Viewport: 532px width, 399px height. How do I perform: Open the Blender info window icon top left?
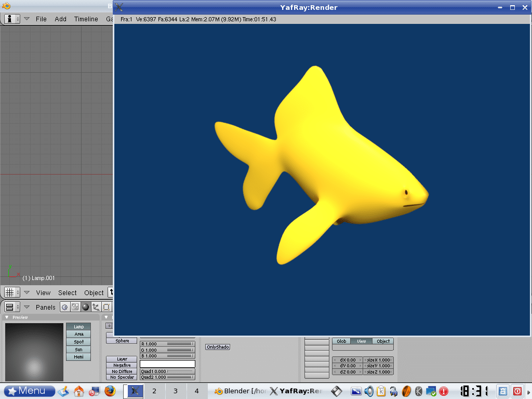pos(9,19)
